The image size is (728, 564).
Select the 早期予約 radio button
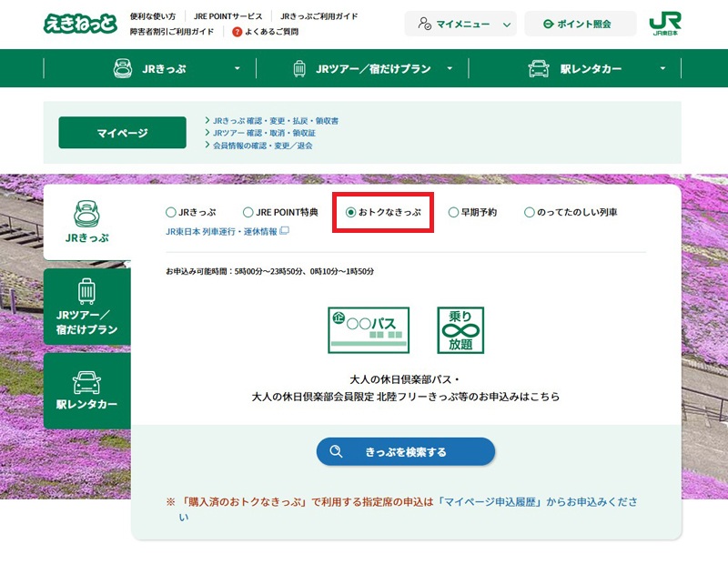pos(453,212)
